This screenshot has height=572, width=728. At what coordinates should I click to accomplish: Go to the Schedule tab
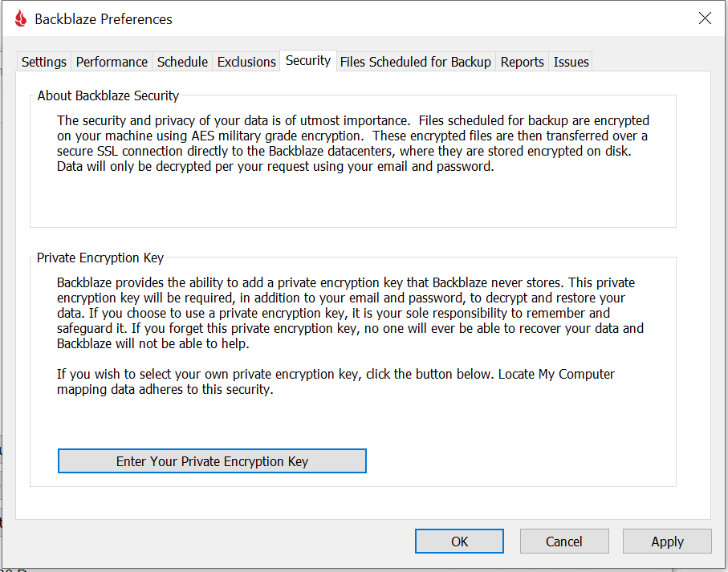182,62
